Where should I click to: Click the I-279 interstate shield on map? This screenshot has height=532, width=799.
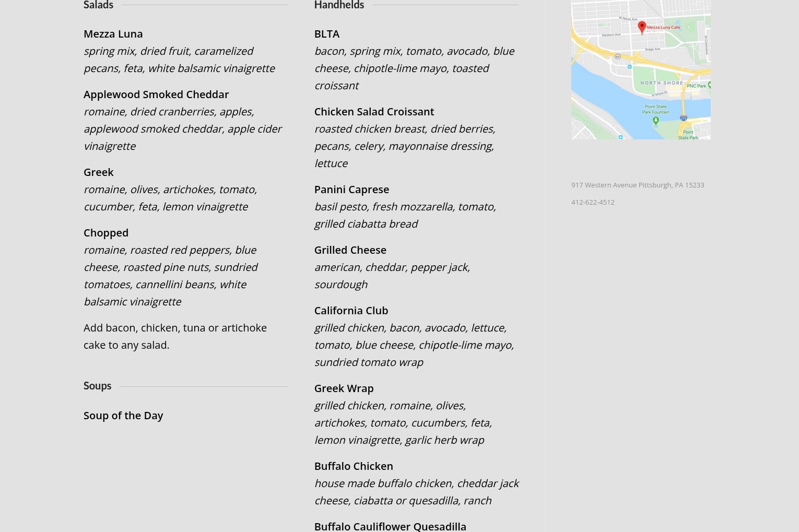click(x=684, y=119)
